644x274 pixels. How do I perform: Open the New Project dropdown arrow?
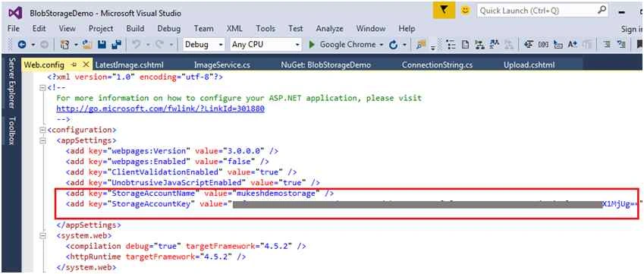point(76,44)
